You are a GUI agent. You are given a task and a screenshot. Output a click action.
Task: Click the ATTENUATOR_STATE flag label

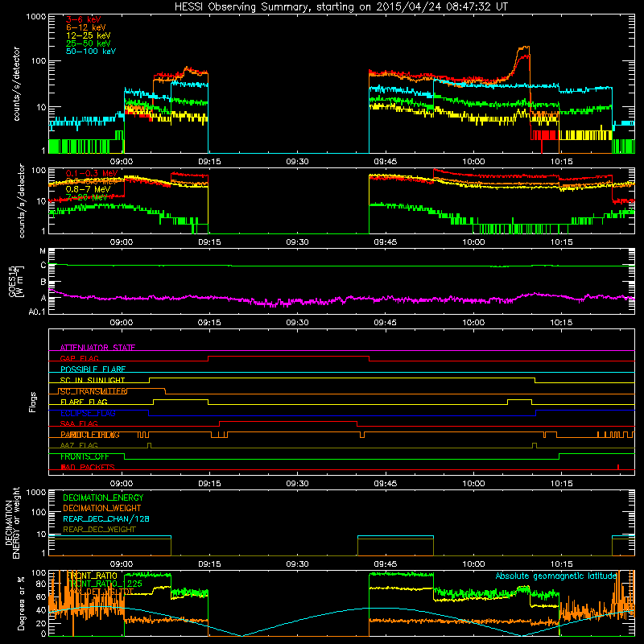coord(97,348)
